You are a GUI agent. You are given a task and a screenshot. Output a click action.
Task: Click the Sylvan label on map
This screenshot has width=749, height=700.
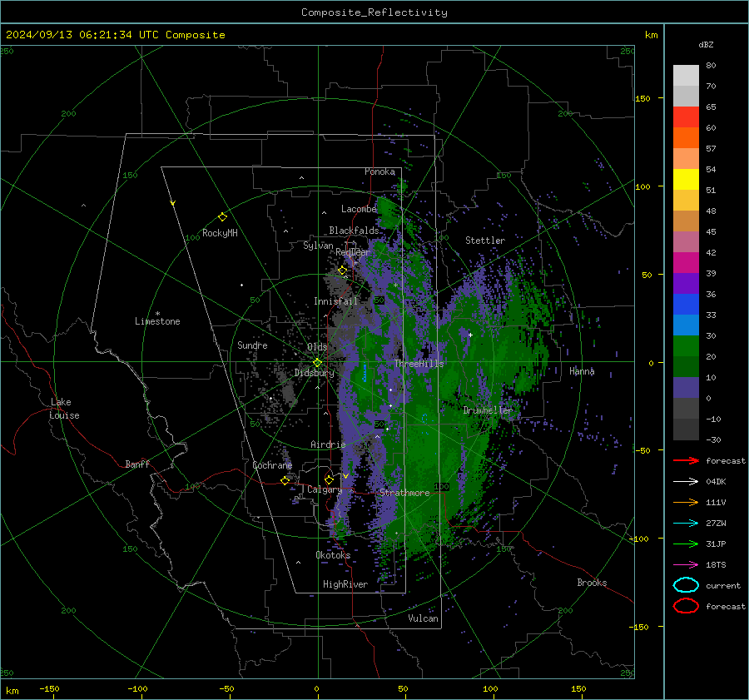click(x=318, y=246)
